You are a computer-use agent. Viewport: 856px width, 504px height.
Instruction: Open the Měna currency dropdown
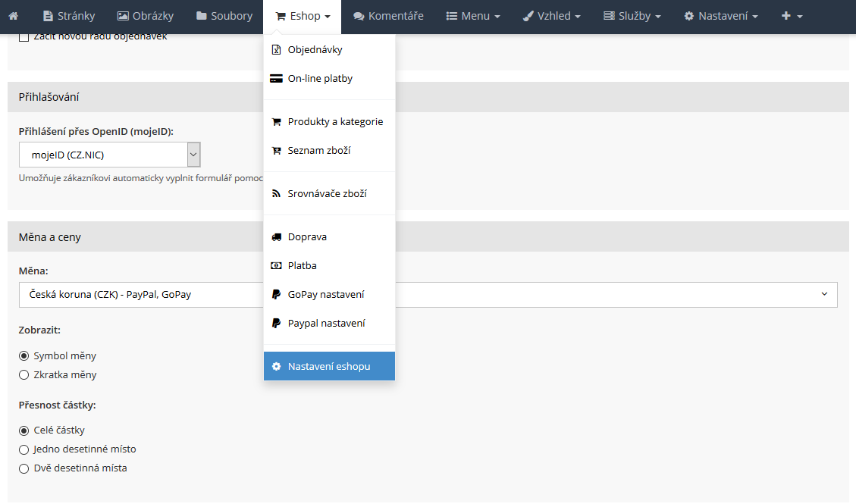[428, 295]
